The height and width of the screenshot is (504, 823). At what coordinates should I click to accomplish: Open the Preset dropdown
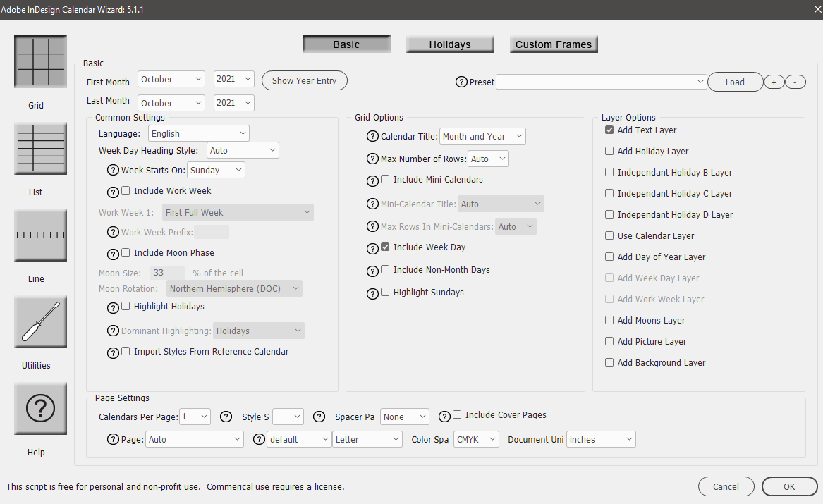601,82
